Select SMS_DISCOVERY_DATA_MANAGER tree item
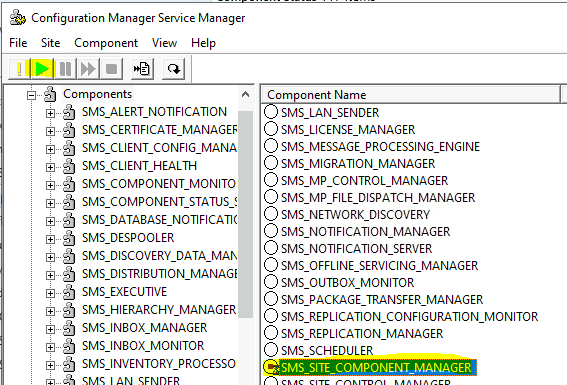 [x=159, y=256]
